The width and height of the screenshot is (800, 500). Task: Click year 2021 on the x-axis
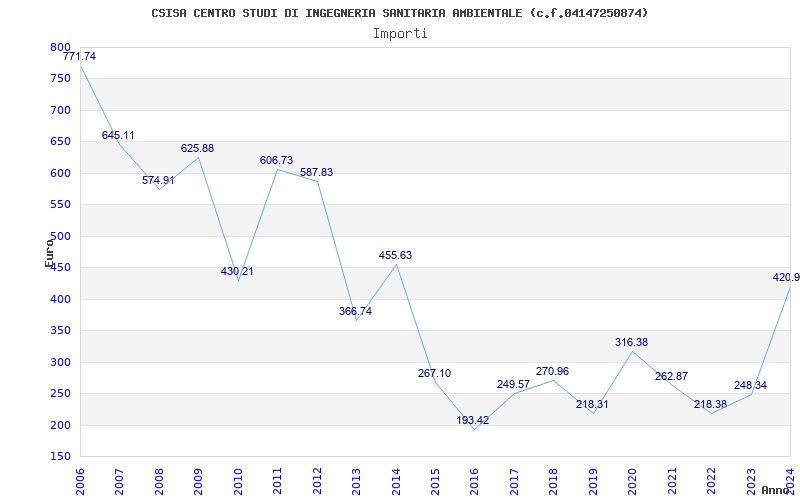tap(672, 481)
